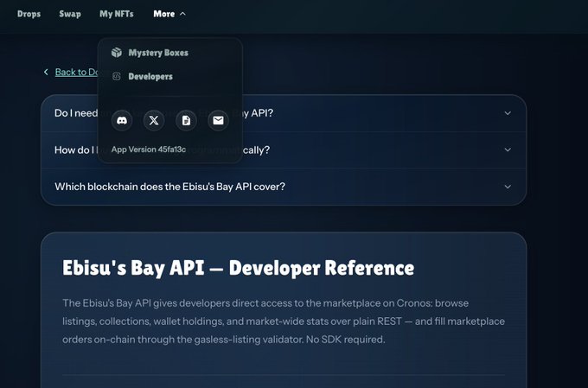This screenshot has width=588, height=388.
Task: Click the email envelope icon
Action: [x=218, y=120]
